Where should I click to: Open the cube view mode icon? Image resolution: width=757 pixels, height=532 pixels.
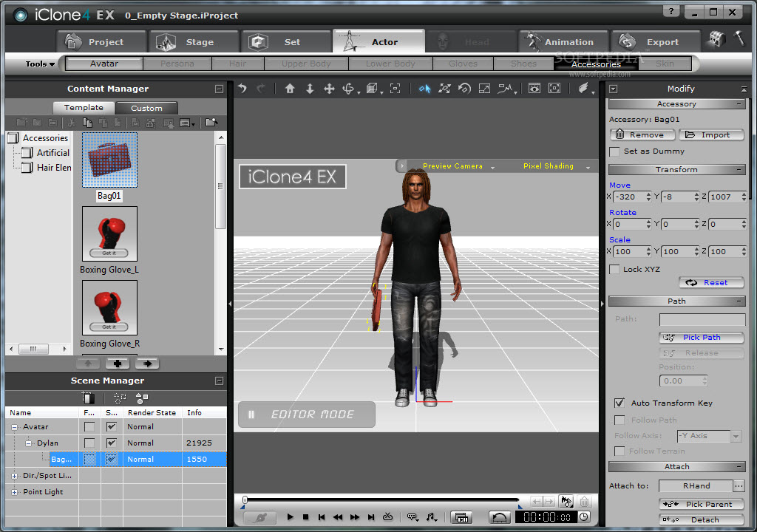pyautogui.click(x=372, y=89)
